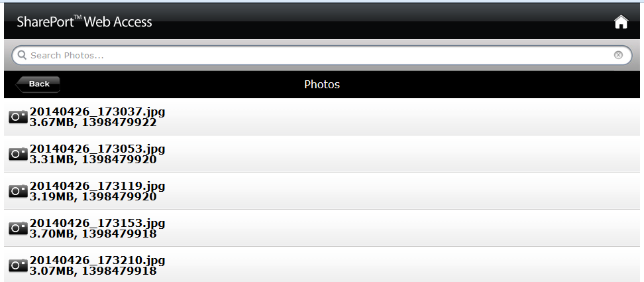Open photo 20140426_173210.jpg
644x282 pixels.
click(x=97, y=260)
